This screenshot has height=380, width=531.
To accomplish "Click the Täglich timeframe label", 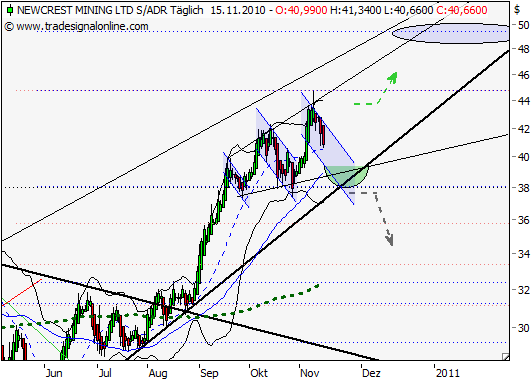I will pyautogui.click(x=187, y=10).
